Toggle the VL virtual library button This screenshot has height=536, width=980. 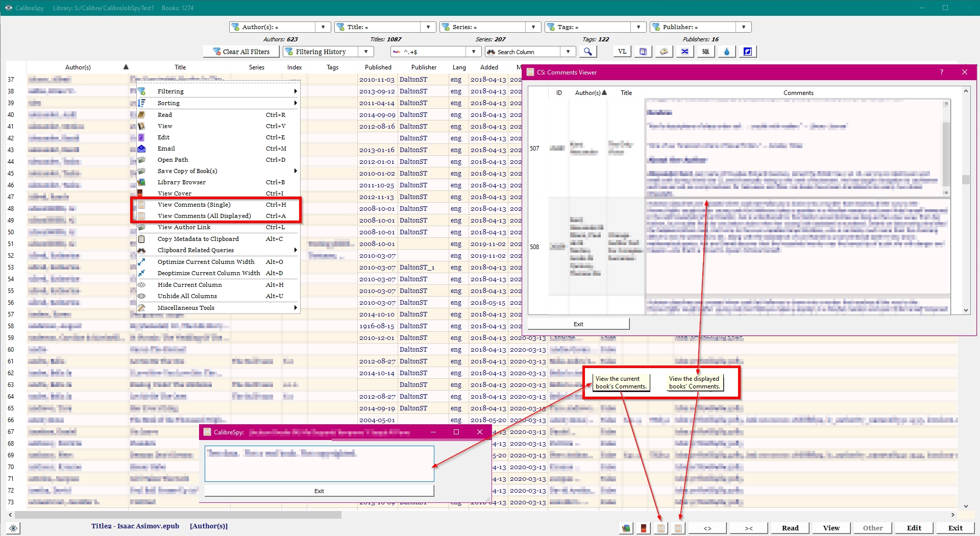coord(622,52)
